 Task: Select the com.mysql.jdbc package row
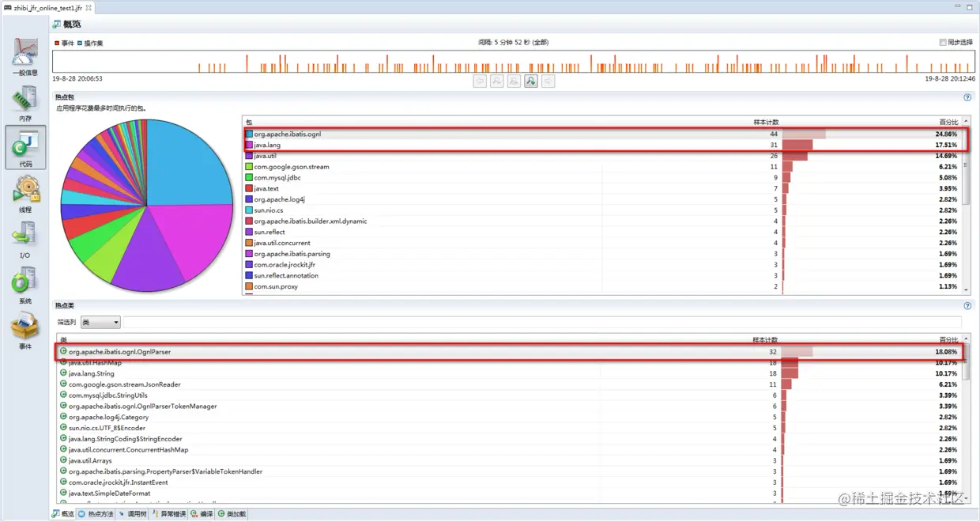(603, 178)
